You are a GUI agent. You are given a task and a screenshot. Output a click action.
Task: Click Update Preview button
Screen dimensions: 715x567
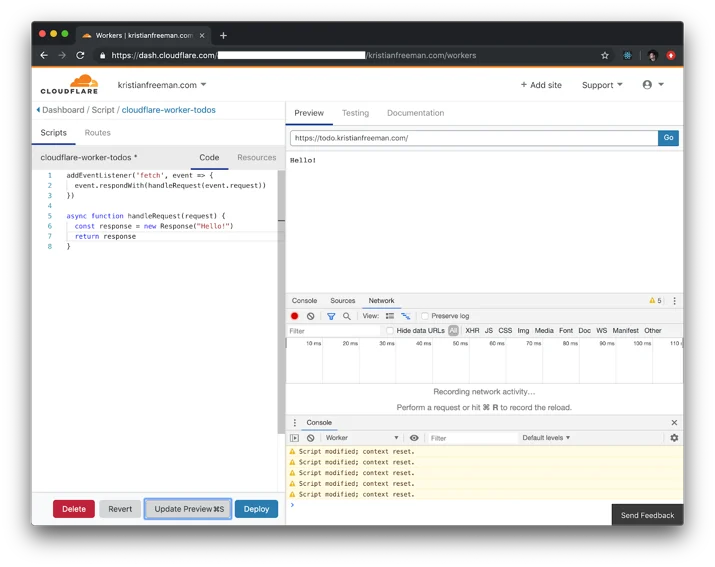pyautogui.click(x=188, y=509)
